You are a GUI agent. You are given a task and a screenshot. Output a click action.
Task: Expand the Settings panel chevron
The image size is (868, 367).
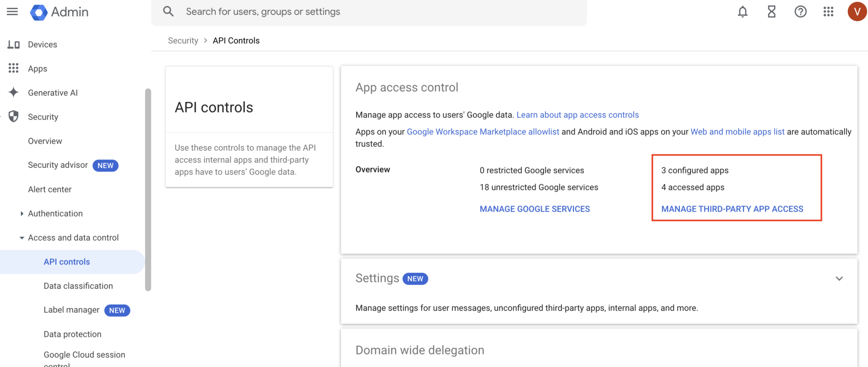839,278
